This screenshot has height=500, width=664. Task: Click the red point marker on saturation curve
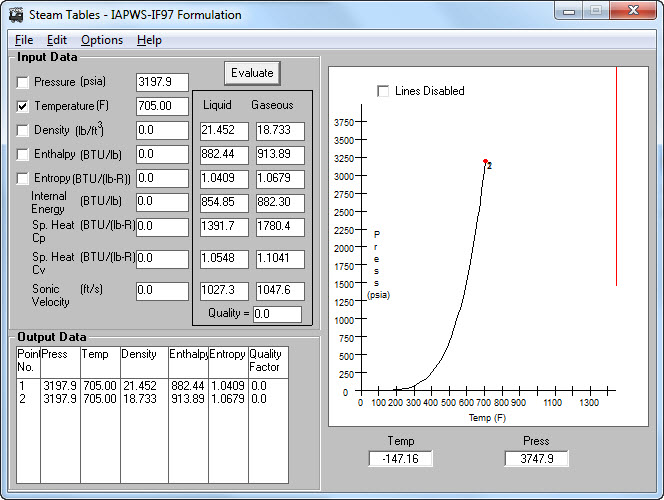pos(485,161)
